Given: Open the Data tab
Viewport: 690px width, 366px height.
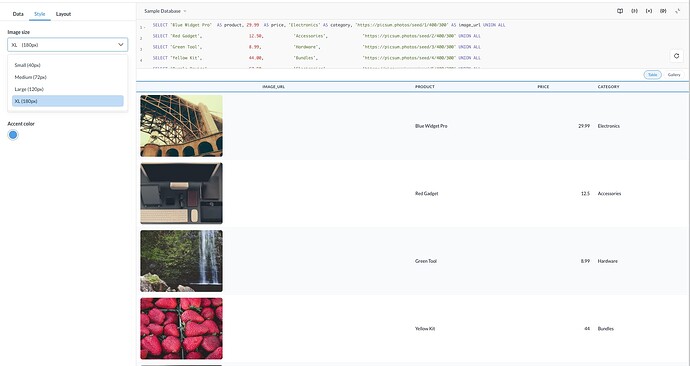Looking at the screenshot, I should (x=18, y=14).
